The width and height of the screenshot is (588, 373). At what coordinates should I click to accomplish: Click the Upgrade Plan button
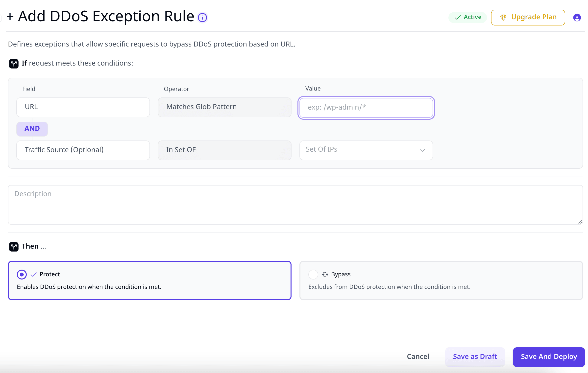coord(528,17)
